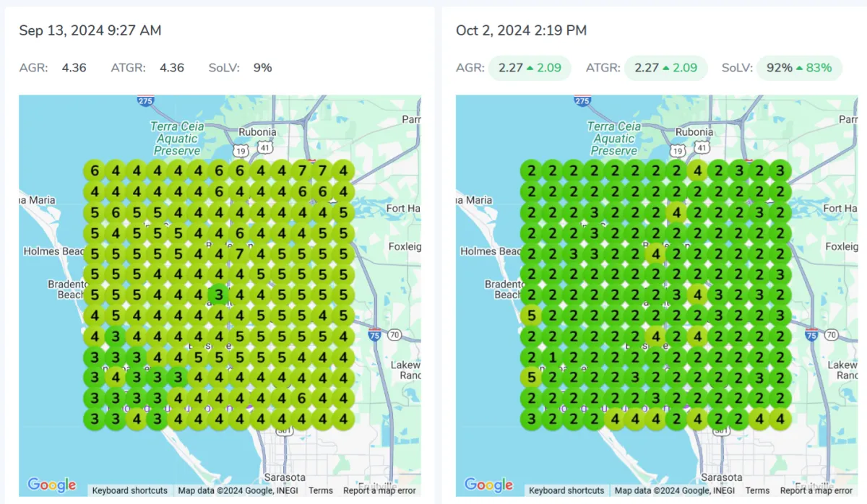This screenshot has height=504, width=867.
Task: Click the 'Rubonia' label on the right map
Action: coord(695,132)
